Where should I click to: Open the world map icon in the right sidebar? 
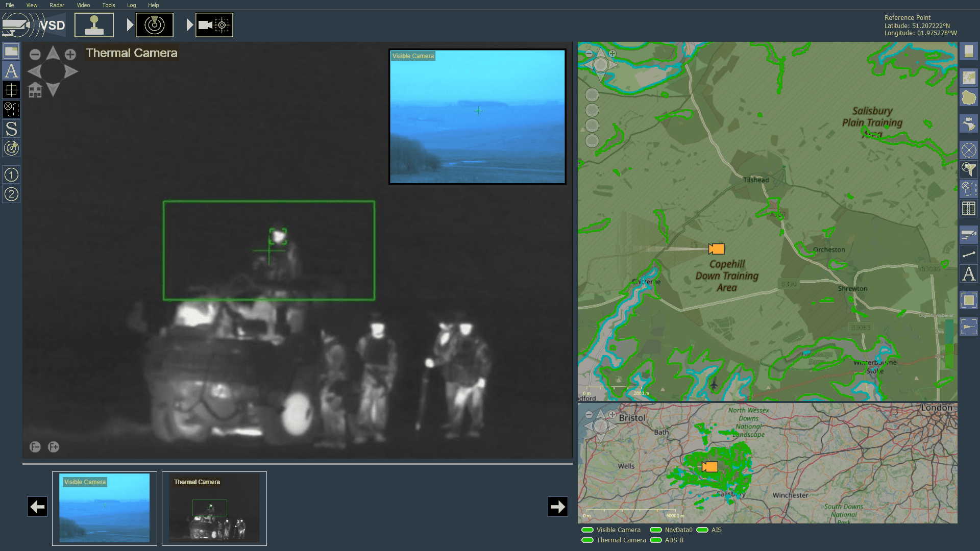click(x=968, y=78)
